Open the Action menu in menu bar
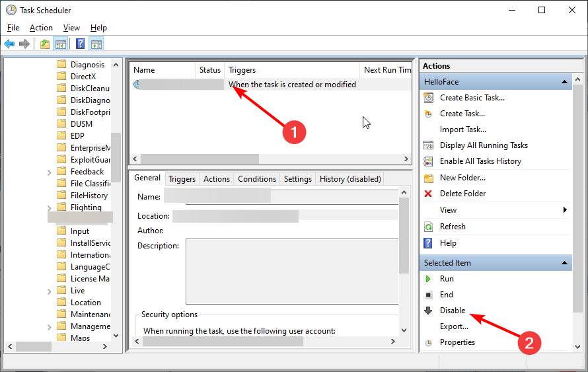588x372 pixels. pos(41,28)
